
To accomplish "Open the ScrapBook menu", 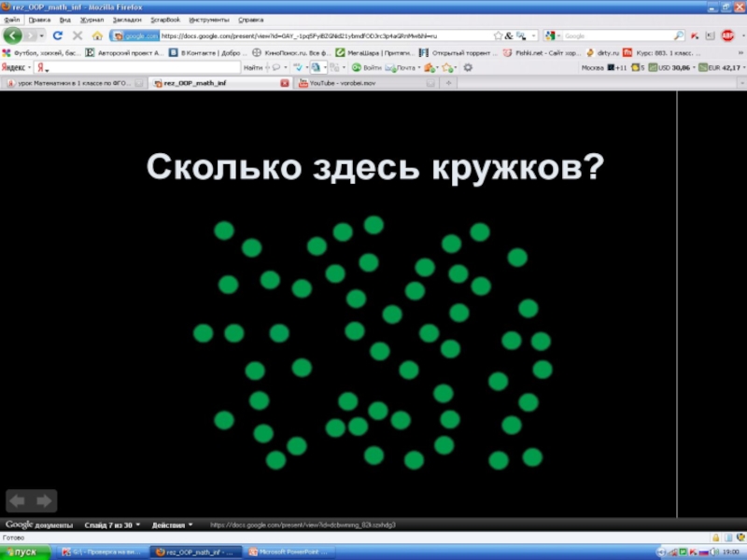I will tap(165, 20).
